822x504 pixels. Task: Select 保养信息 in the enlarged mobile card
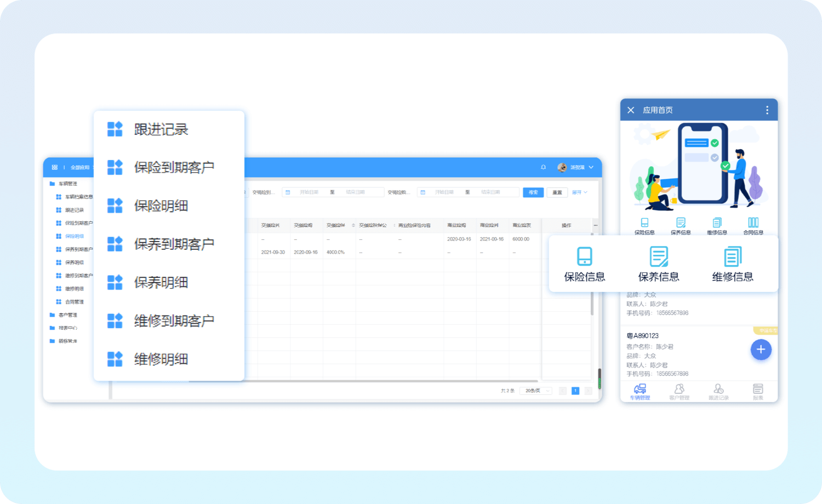pos(659,264)
